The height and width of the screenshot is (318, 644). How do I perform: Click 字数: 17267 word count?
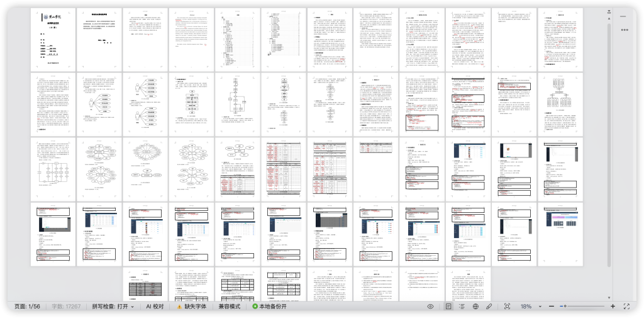(66, 307)
